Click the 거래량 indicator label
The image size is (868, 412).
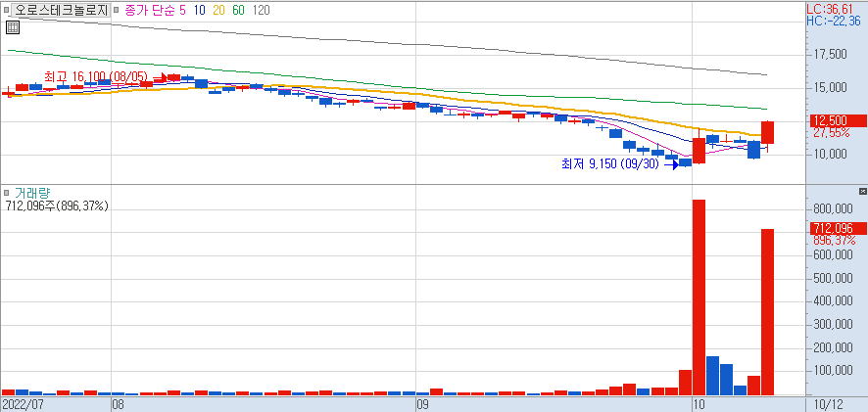click(32, 193)
